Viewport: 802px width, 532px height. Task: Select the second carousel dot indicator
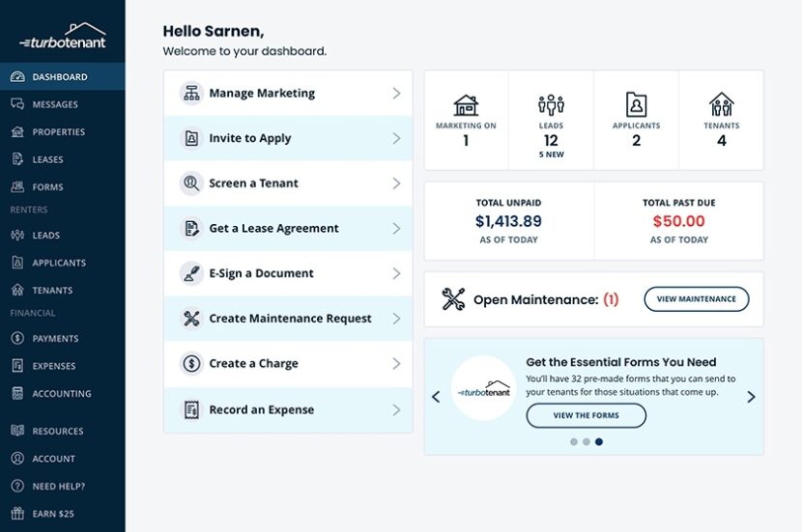587,442
